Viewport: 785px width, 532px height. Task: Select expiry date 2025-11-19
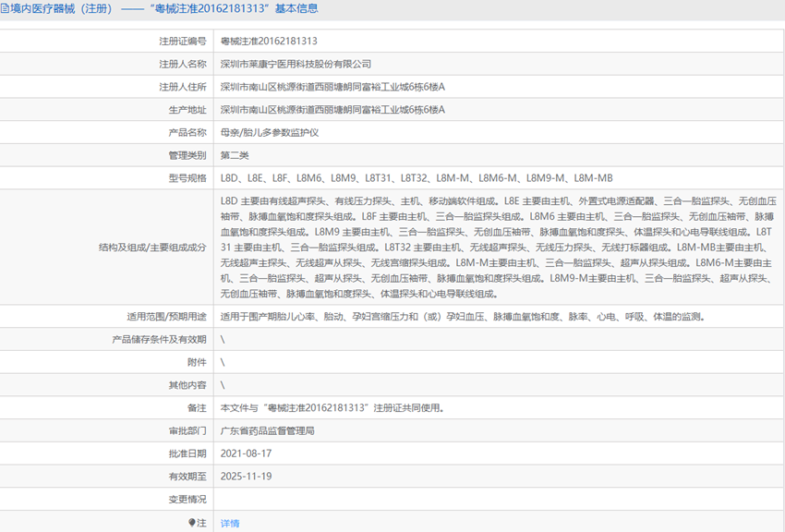[246, 477]
